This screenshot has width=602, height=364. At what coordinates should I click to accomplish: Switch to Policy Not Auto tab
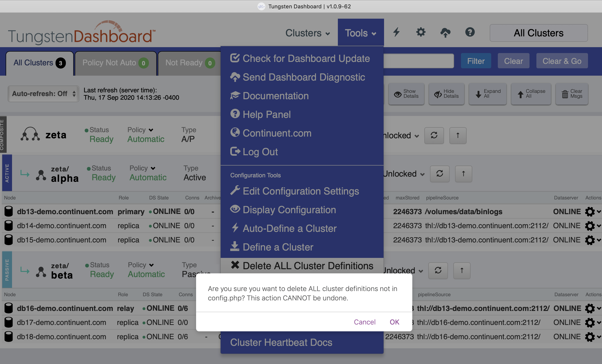click(x=115, y=63)
